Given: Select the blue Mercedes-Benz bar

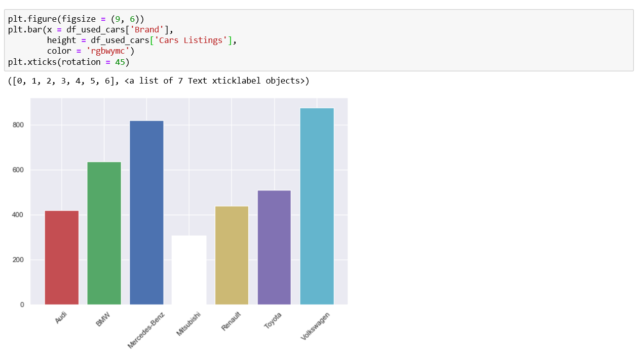Looking at the screenshot, I should (146, 212).
